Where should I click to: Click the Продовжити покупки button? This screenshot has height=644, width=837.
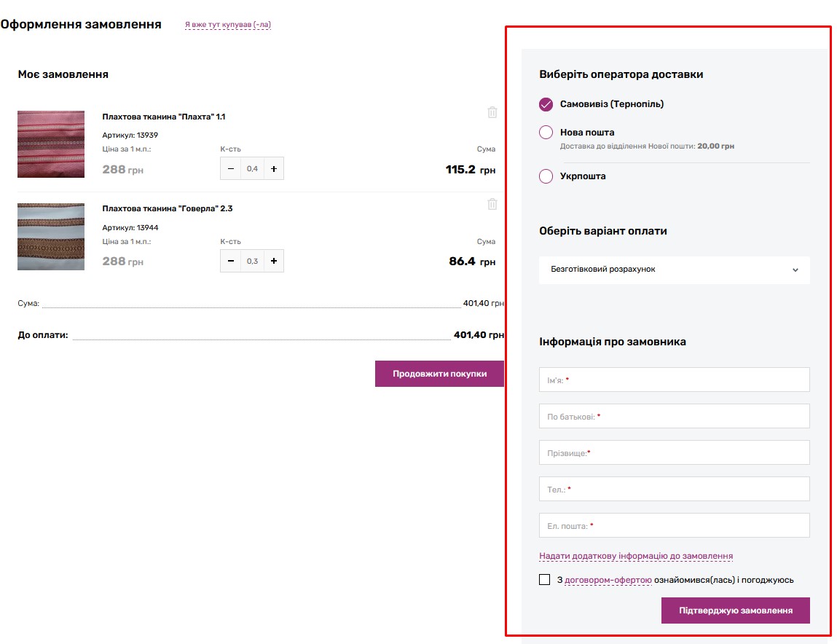(x=439, y=374)
